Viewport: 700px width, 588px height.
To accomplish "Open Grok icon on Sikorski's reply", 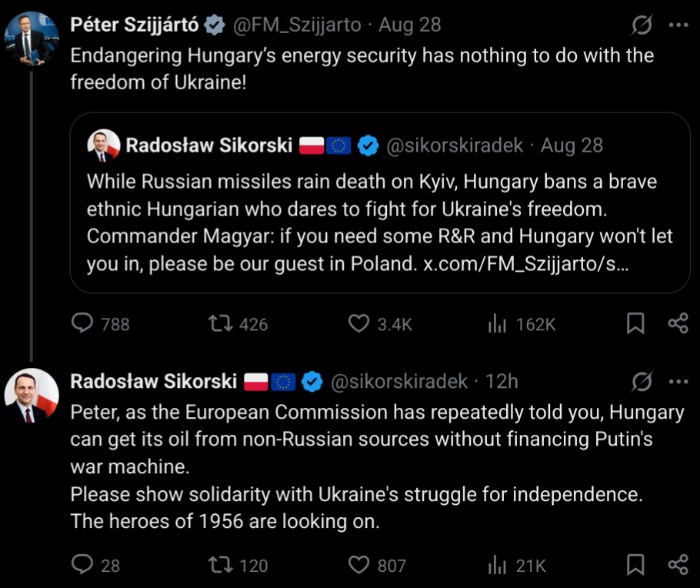I will 642,382.
